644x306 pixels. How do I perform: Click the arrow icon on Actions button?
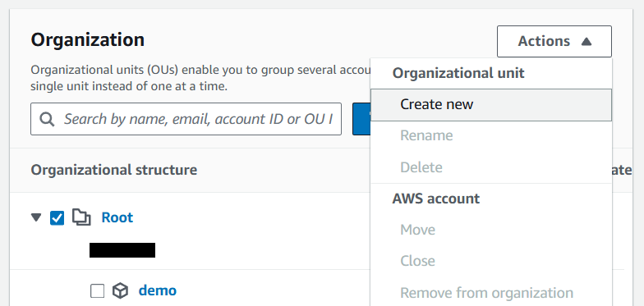pyautogui.click(x=586, y=41)
